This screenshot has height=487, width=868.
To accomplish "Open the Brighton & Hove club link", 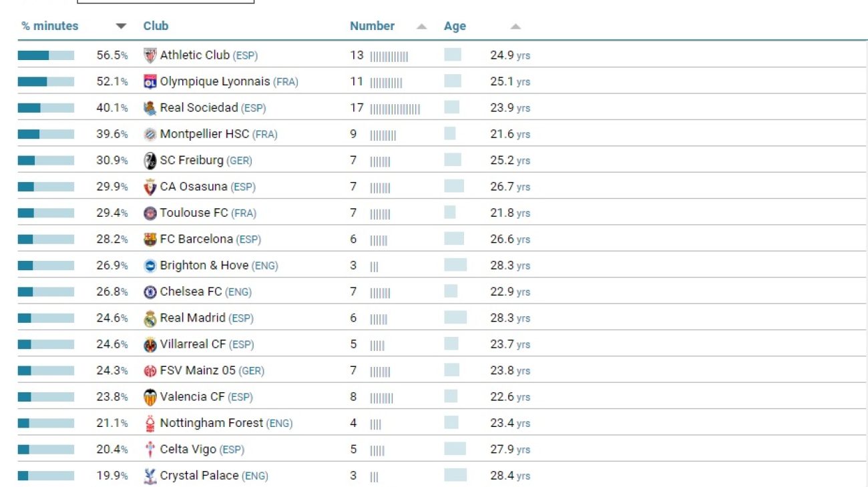I will click(x=204, y=266).
